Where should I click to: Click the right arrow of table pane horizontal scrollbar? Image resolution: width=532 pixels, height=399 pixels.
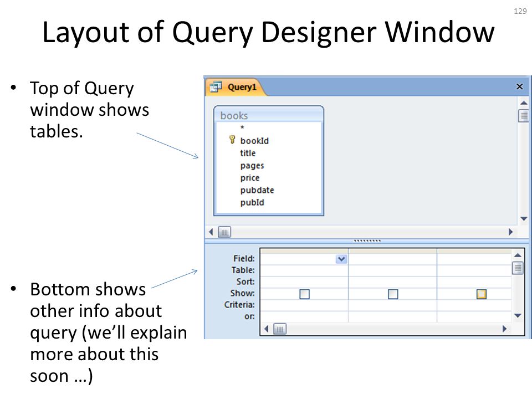click(x=510, y=232)
